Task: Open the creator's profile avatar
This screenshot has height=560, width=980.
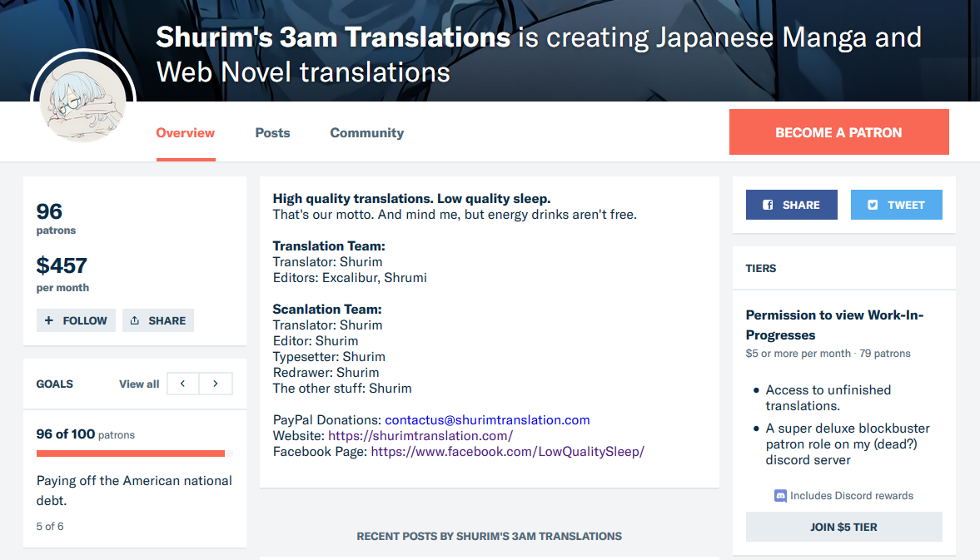Action: (x=83, y=100)
